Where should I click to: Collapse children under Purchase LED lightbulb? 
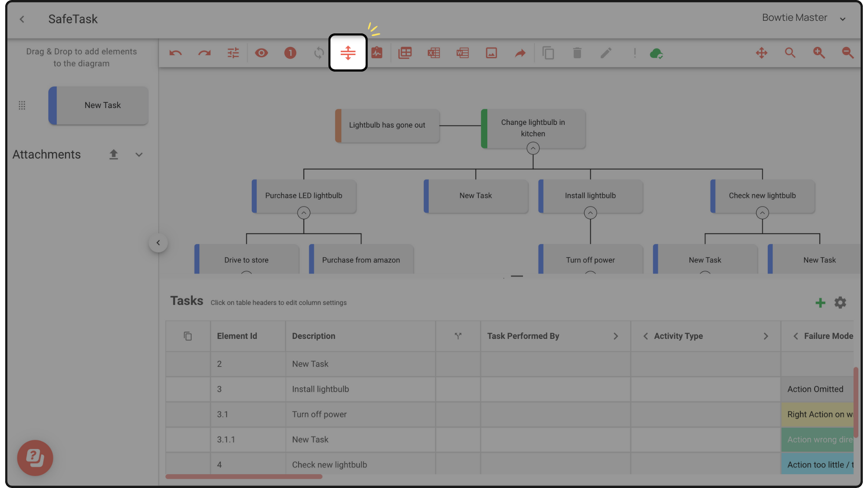point(303,213)
